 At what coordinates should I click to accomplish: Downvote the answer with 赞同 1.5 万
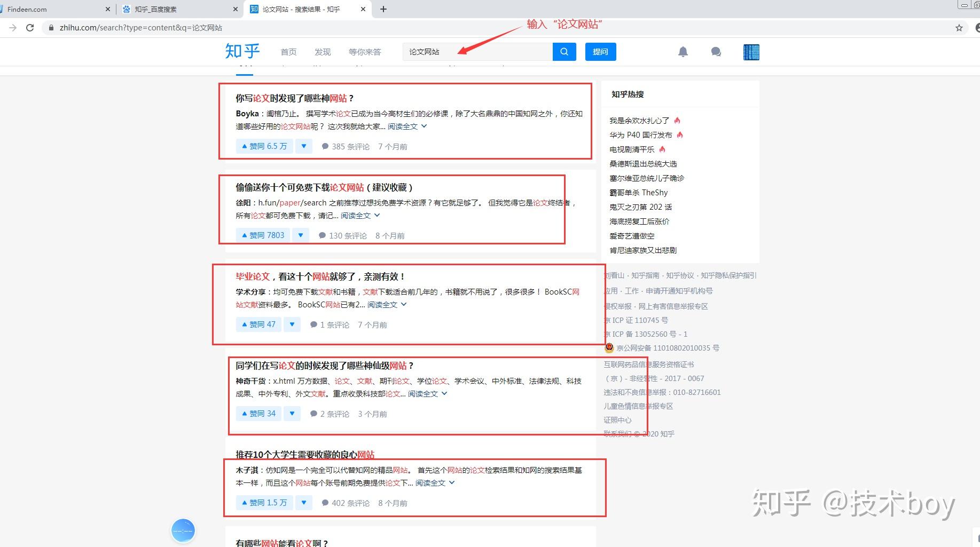click(x=304, y=503)
